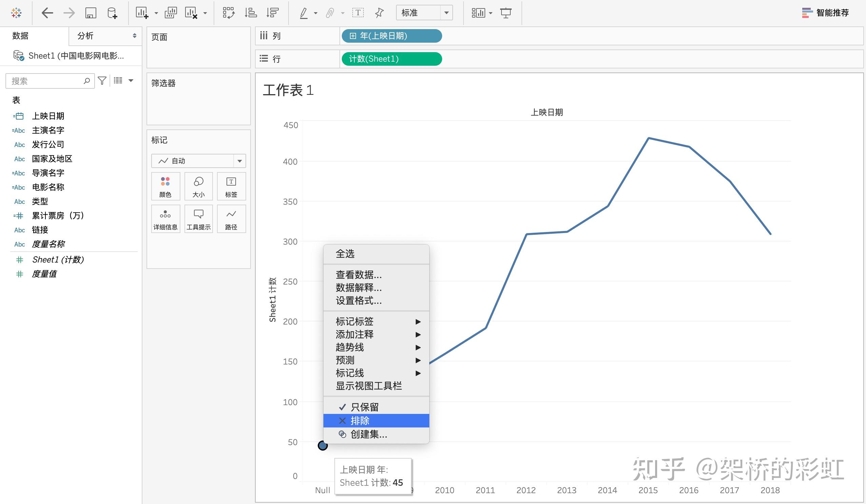Open 智能推荐 Show Me panel
866x504 pixels.
pyautogui.click(x=825, y=13)
